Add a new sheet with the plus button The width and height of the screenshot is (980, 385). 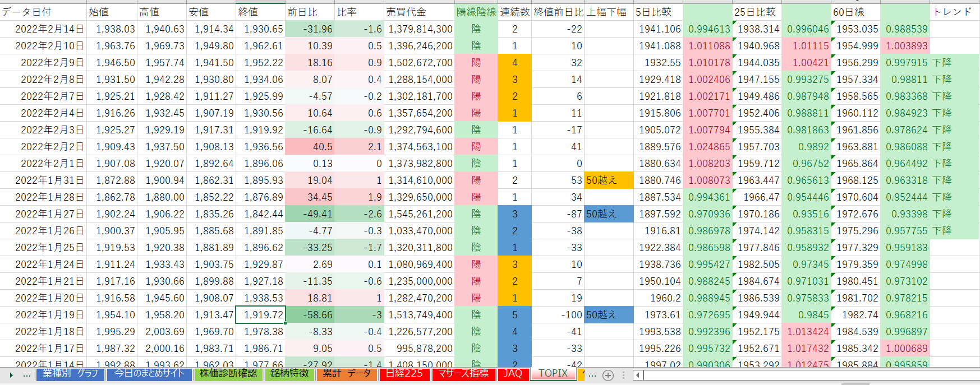coord(608,375)
